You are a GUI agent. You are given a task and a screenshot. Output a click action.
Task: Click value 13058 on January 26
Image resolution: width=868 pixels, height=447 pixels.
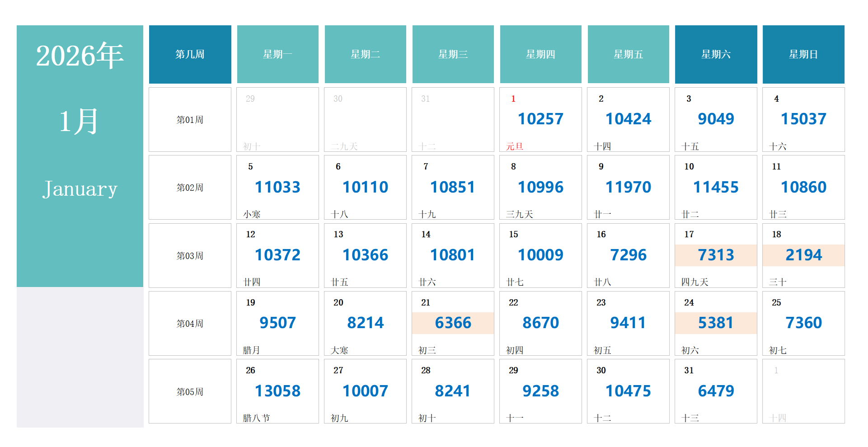point(277,391)
